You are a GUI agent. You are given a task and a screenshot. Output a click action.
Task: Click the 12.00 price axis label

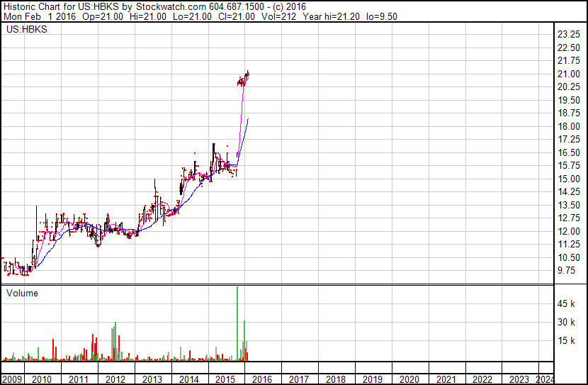click(570, 231)
